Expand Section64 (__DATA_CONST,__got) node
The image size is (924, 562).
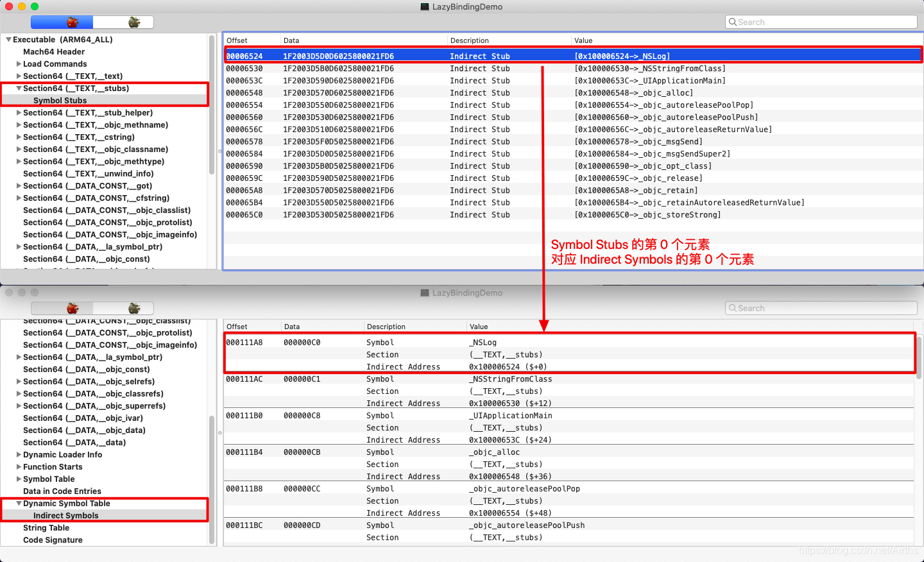(19, 186)
